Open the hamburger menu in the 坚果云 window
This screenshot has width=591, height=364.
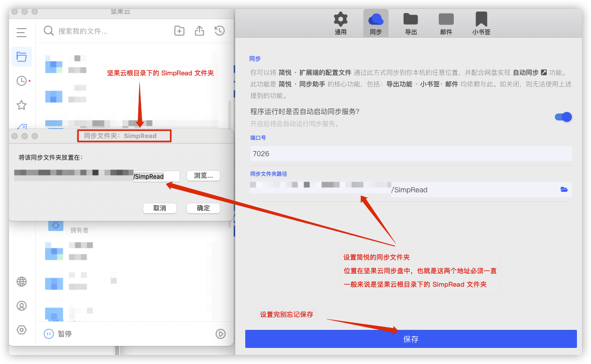point(22,32)
